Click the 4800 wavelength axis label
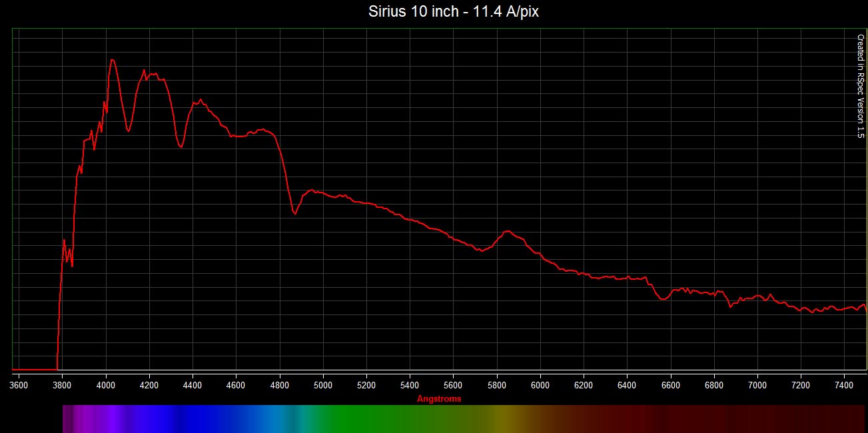The height and width of the screenshot is (433, 868). (280, 385)
